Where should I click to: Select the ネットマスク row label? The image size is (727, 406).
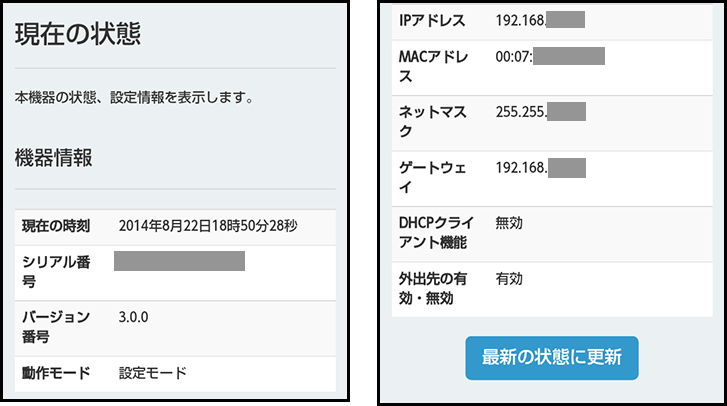433,122
